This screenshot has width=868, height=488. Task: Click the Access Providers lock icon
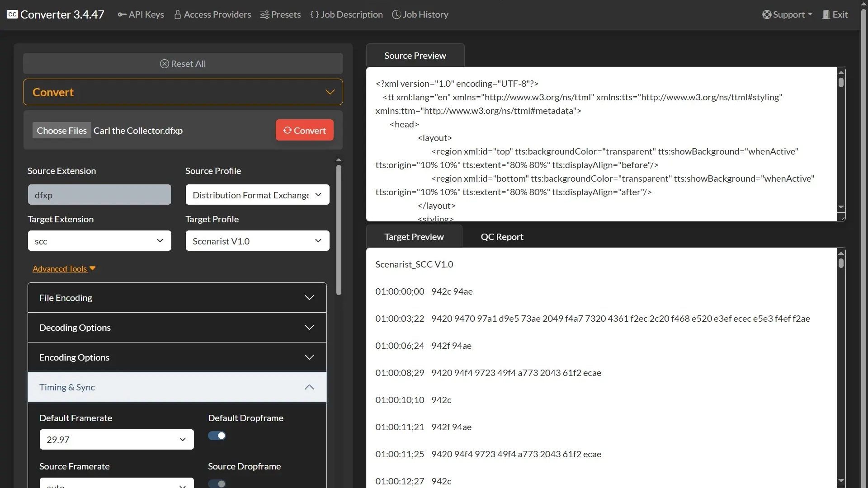tap(177, 14)
